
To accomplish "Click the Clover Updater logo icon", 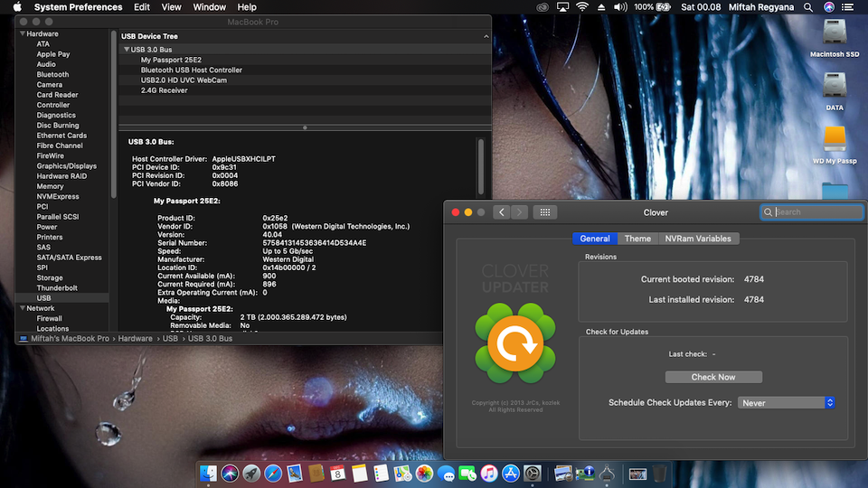I will click(x=514, y=343).
